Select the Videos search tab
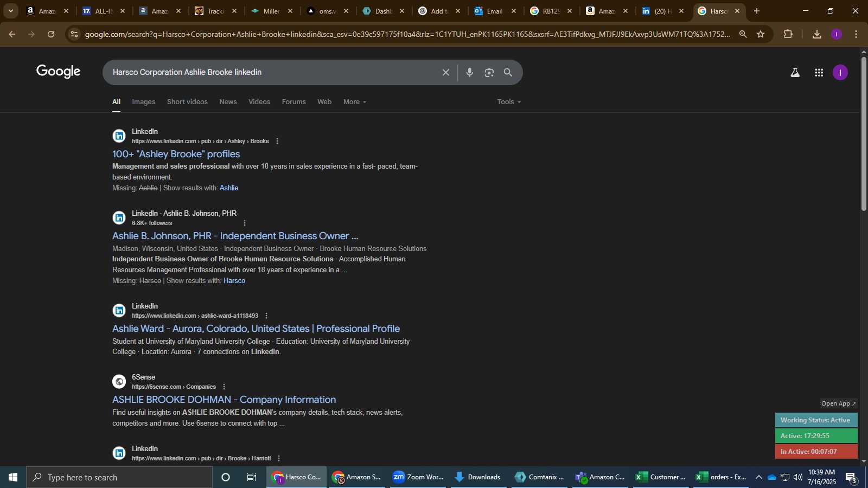The image size is (868, 488). [259, 102]
